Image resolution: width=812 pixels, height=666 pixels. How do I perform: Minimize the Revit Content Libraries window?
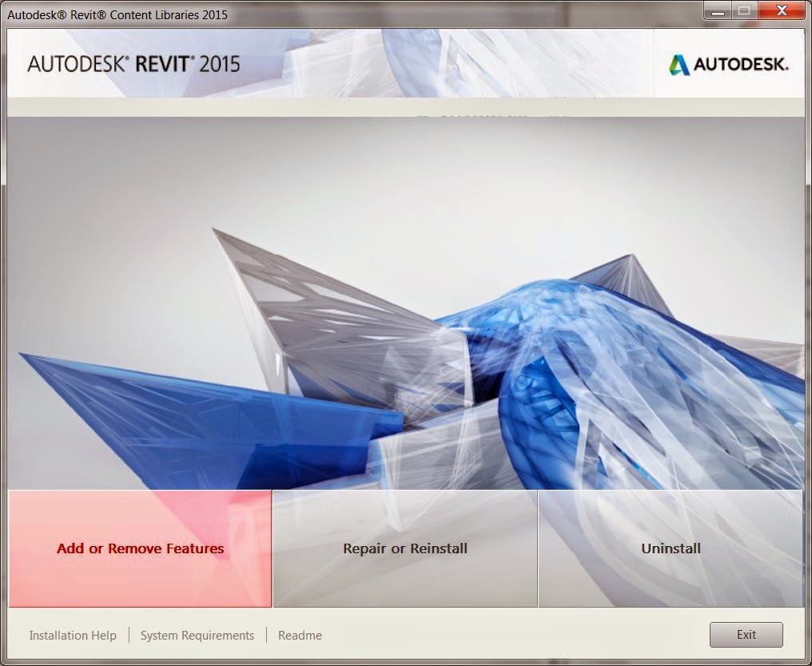(x=718, y=10)
